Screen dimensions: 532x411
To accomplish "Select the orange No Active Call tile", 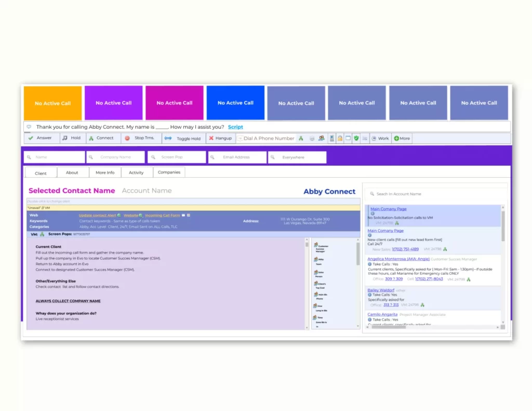I will [52, 103].
